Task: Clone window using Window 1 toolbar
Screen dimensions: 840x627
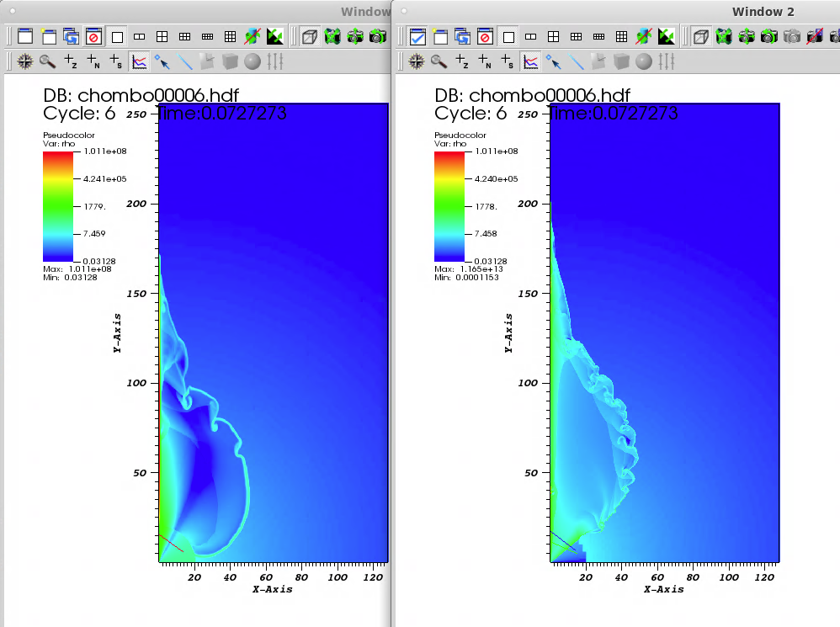Action: click(x=71, y=36)
